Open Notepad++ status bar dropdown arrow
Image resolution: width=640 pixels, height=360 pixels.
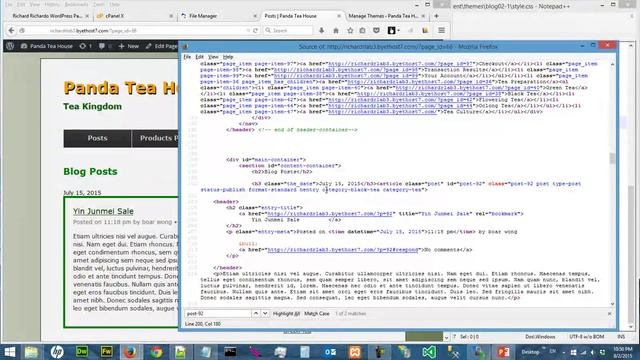tap(446, 337)
